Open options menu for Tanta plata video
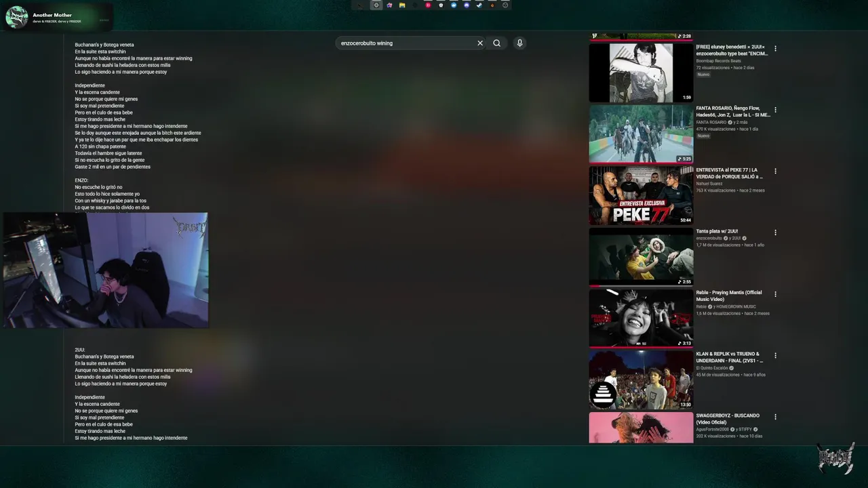The width and height of the screenshot is (868, 488). (x=775, y=232)
